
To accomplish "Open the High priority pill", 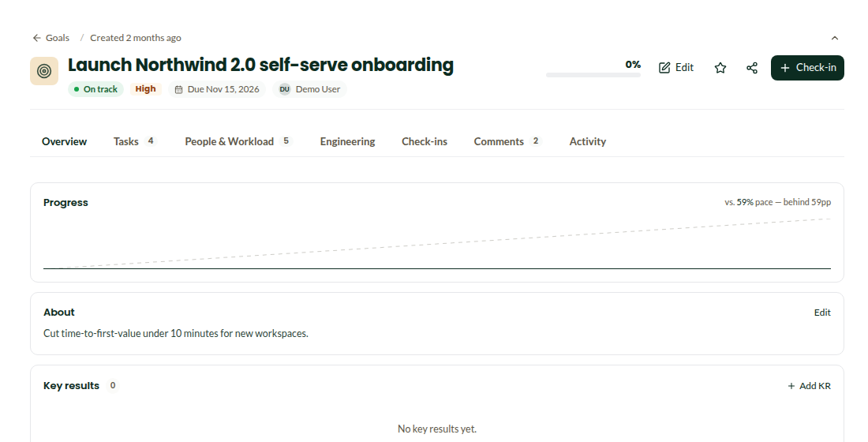I will click(146, 89).
